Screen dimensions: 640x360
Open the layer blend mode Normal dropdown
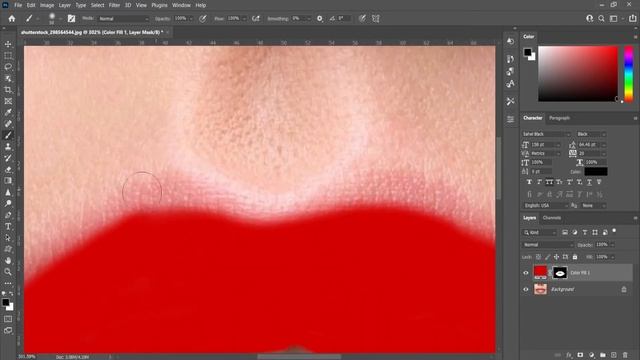click(548, 245)
